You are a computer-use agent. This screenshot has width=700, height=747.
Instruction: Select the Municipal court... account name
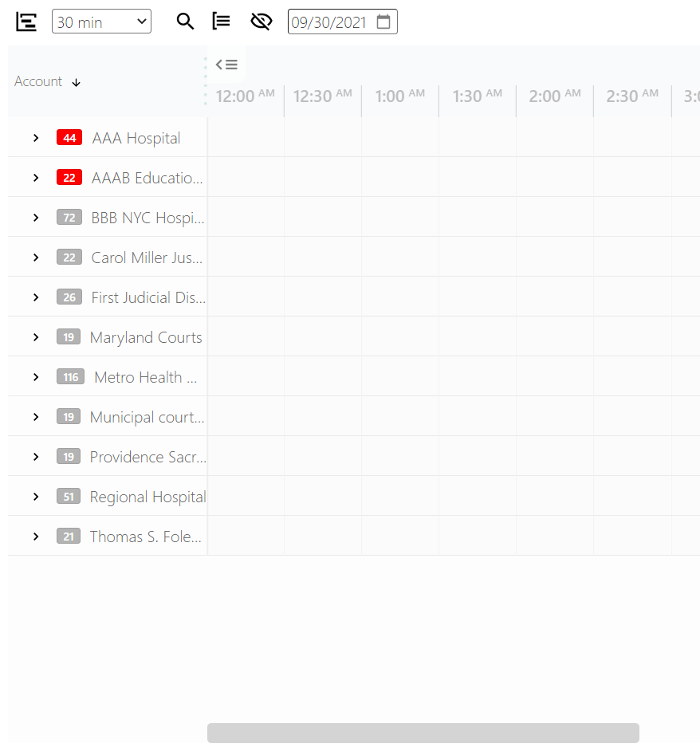(x=147, y=417)
